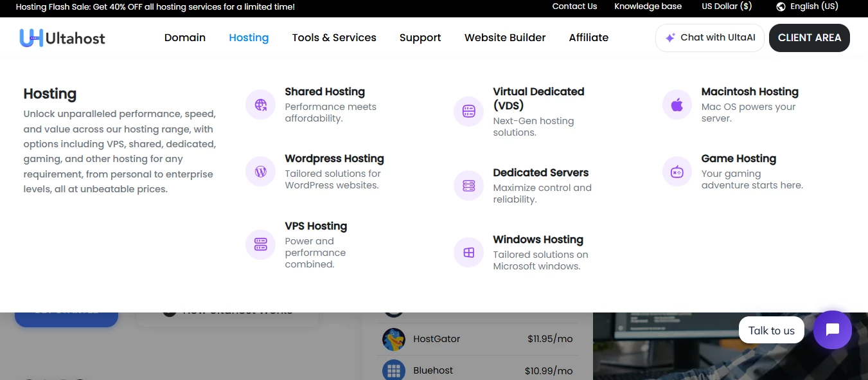Open the Macintosh Hosting link
Image resolution: width=868 pixels, height=380 pixels.
pyautogui.click(x=750, y=92)
